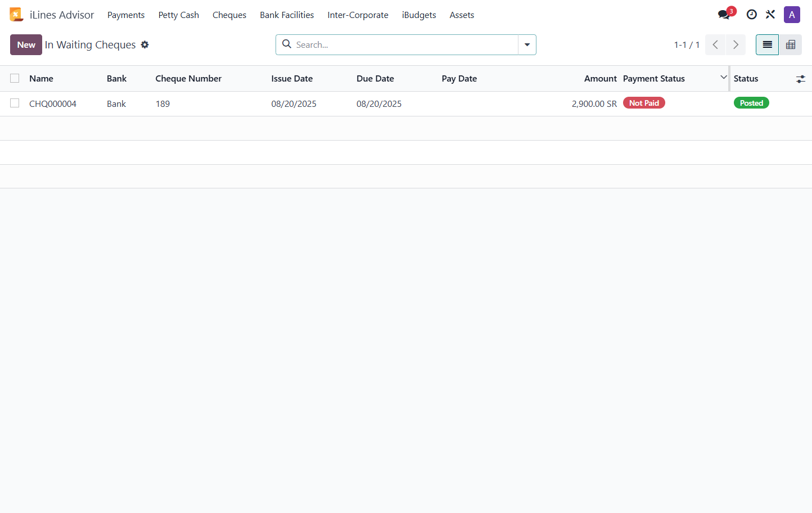Go to the next page of records
The image size is (812, 513).
(x=736, y=44)
